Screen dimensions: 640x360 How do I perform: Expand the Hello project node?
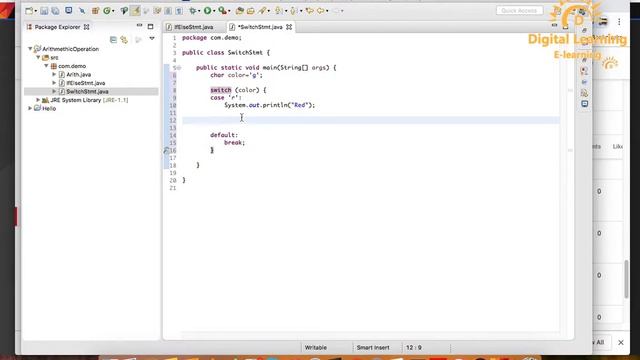pyautogui.click(x=30, y=109)
